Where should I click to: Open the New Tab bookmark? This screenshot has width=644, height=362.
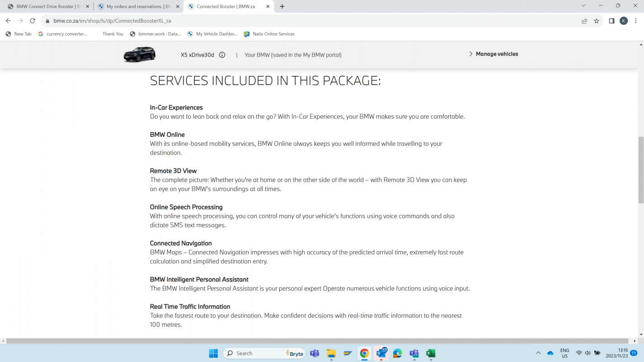[x=19, y=34]
